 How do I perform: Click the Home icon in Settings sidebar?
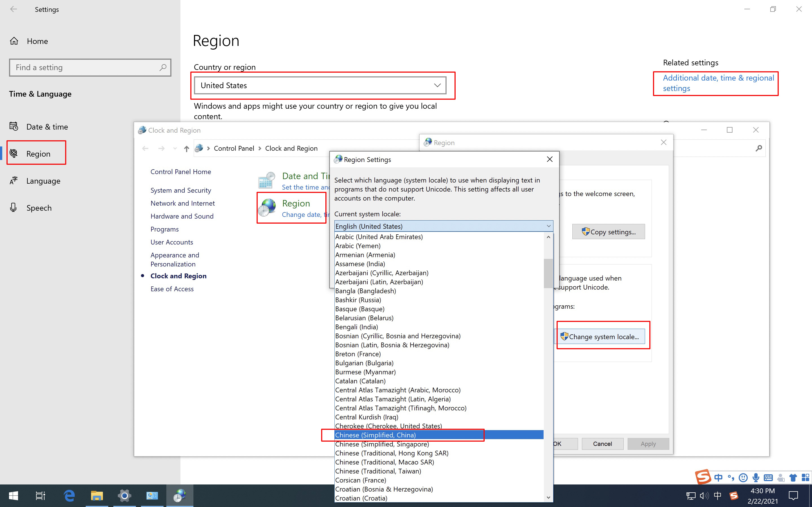14,41
